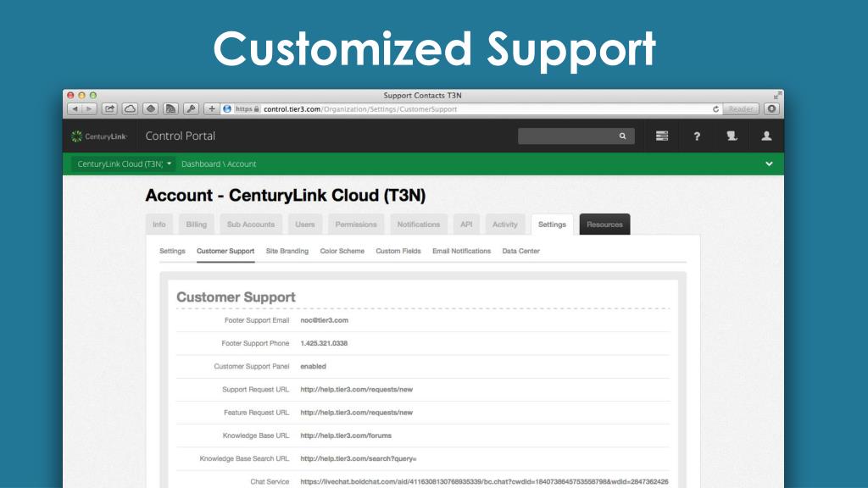
Task: Click the browser address bar URL
Action: click(360, 109)
